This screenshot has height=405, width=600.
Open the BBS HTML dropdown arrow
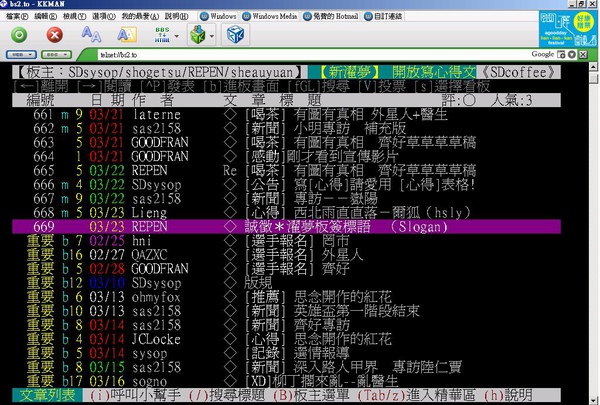176,36
